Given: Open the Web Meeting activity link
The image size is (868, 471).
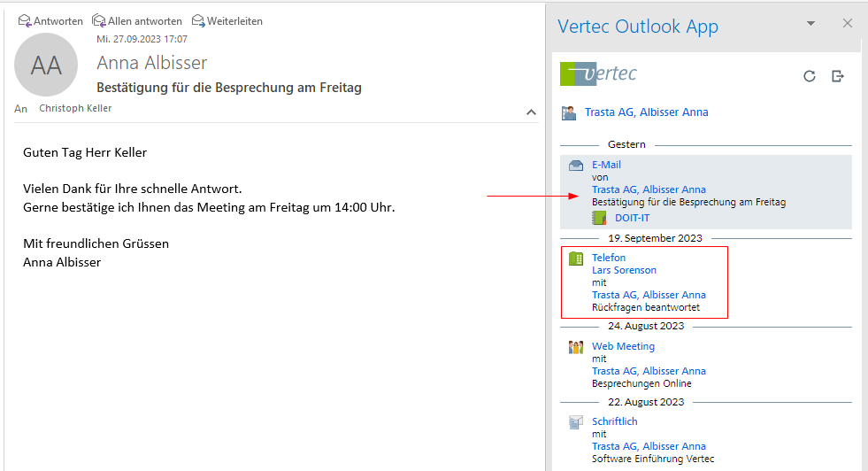Looking at the screenshot, I should pos(623,346).
